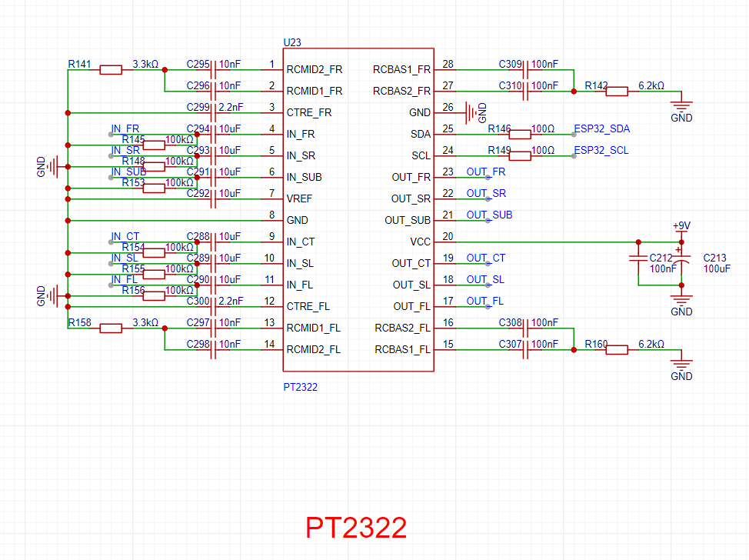Click the OUT_FL net label
Image resolution: width=749 pixels, height=560 pixels.
(484, 301)
